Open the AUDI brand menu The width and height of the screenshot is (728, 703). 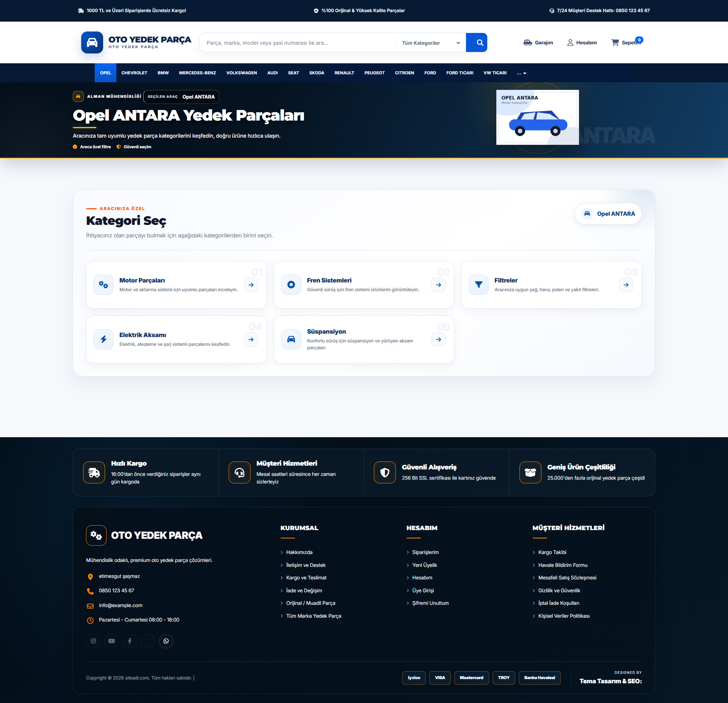[273, 73]
